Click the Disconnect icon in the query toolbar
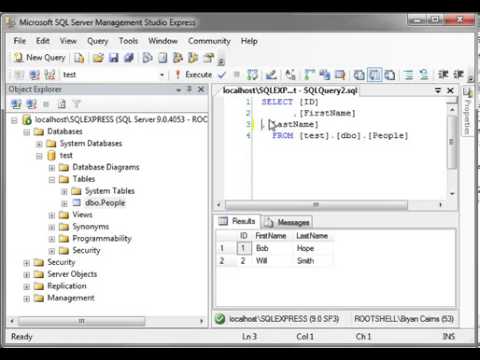480x360 pixels. pyautogui.click(x=34, y=75)
